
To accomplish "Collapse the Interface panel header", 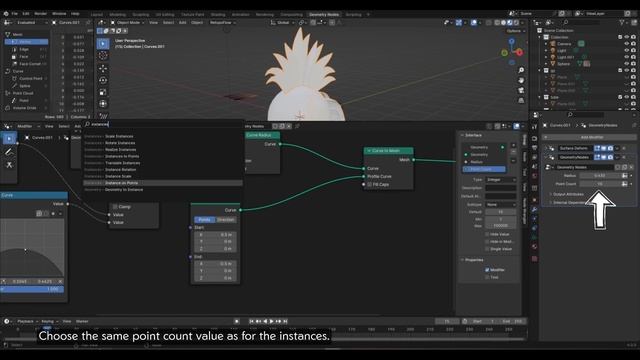I will click(x=473, y=135).
